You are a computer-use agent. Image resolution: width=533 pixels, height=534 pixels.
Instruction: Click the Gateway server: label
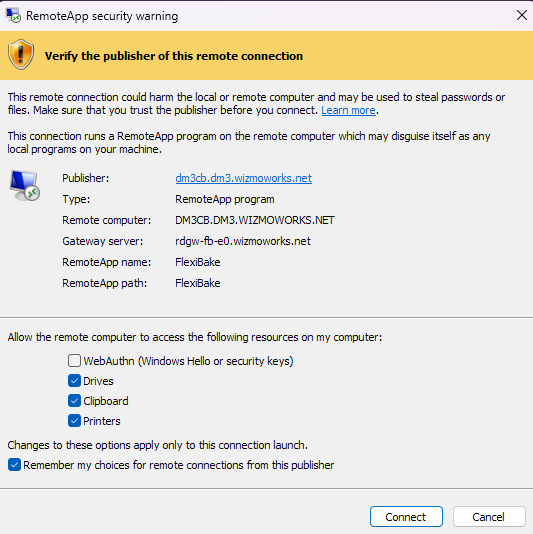pyautogui.click(x=103, y=241)
